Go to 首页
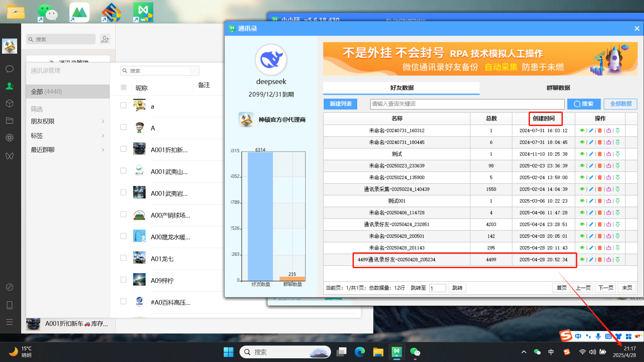The image size is (644, 362). 561,288
